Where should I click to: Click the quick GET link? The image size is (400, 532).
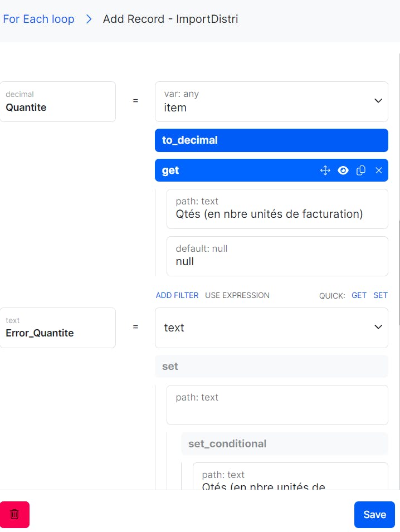pos(359,295)
